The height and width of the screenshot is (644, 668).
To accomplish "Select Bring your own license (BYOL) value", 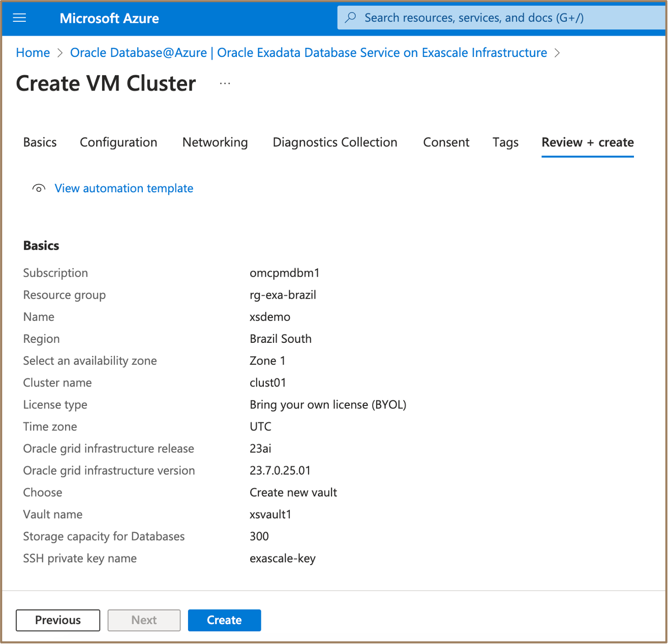I will (x=328, y=405).
